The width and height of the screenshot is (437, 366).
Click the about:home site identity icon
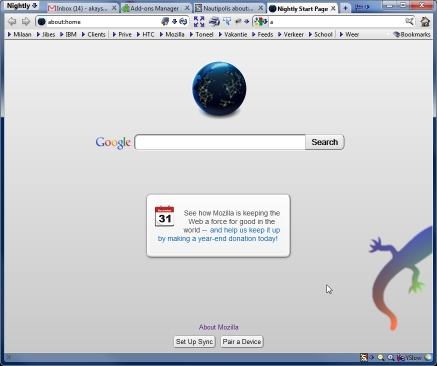41,22
